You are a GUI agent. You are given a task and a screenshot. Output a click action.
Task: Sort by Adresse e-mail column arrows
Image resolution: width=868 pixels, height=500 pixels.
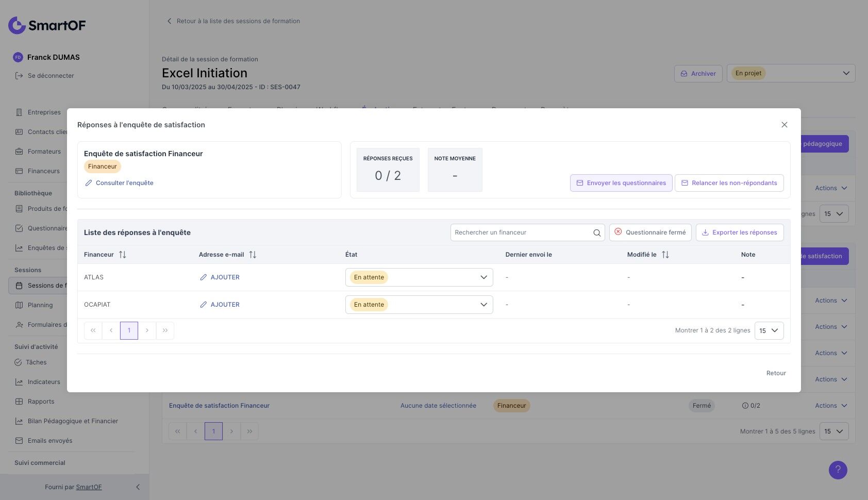(253, 255)
